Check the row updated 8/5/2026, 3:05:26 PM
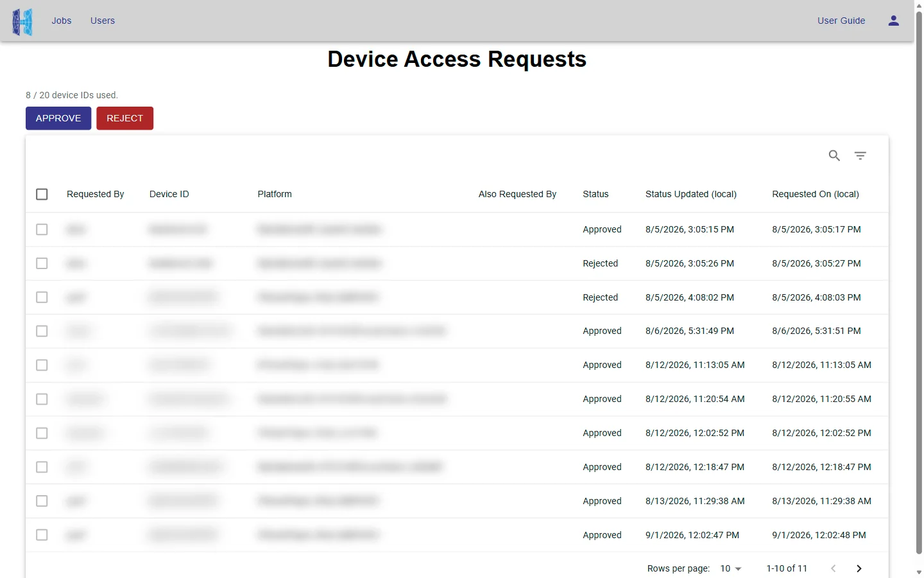Image resolution: width=924 pixels, height=578 pixels. [x=42, y=263]
